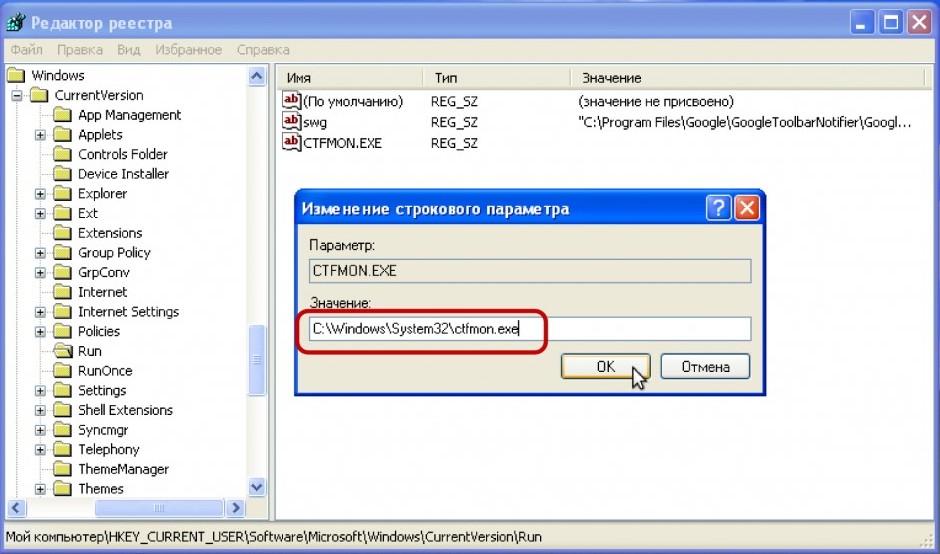
Task: Select the Controls Folder folder icon
Action: pos(62,154)
